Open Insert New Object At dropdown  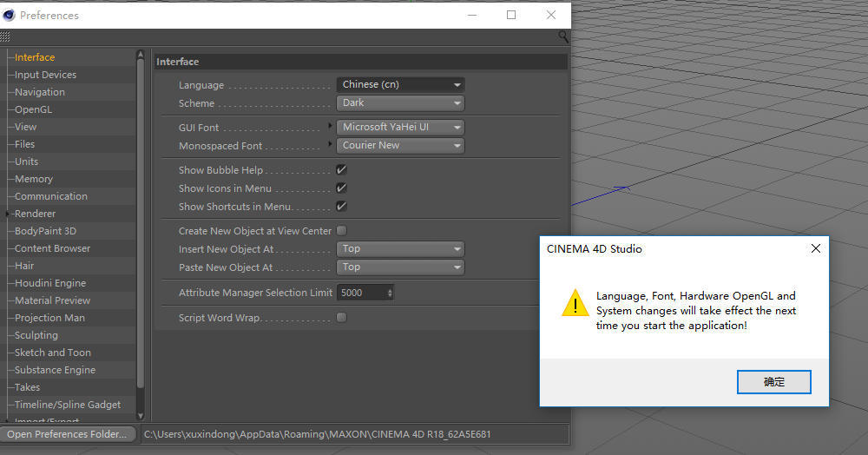(400, 249)
